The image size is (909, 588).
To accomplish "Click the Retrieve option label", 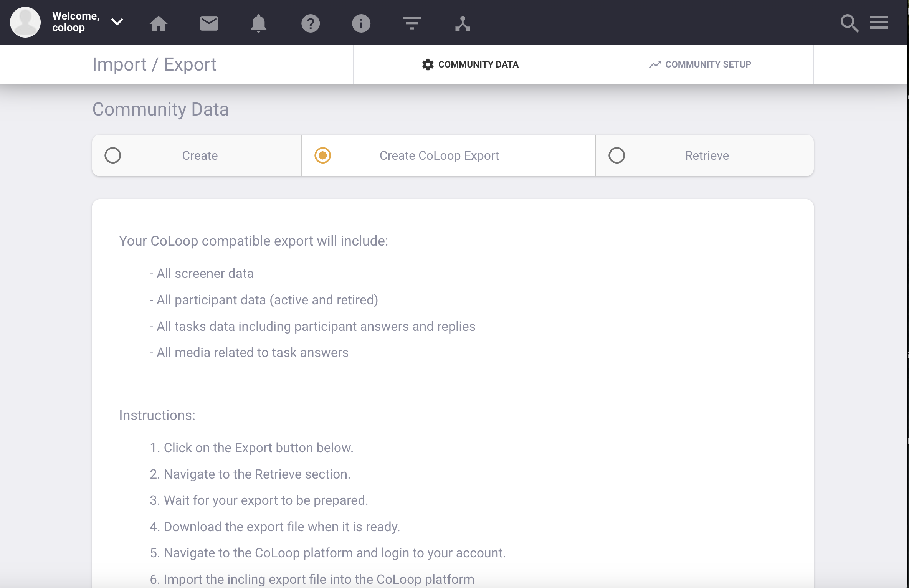I will 707,155.
